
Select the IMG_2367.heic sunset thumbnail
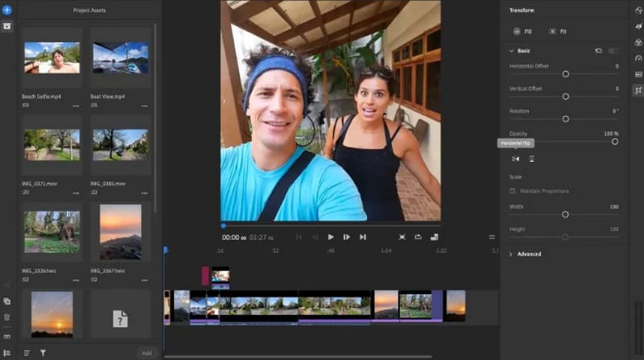point(120,232)
